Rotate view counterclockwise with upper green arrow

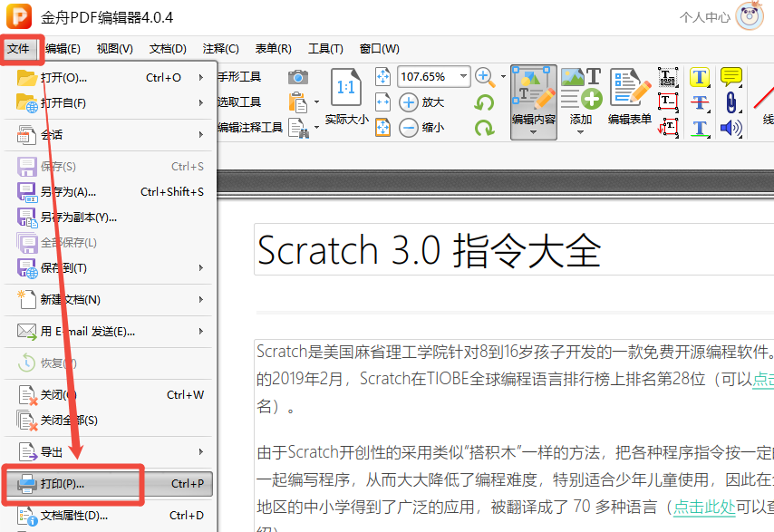pos(484,102)
